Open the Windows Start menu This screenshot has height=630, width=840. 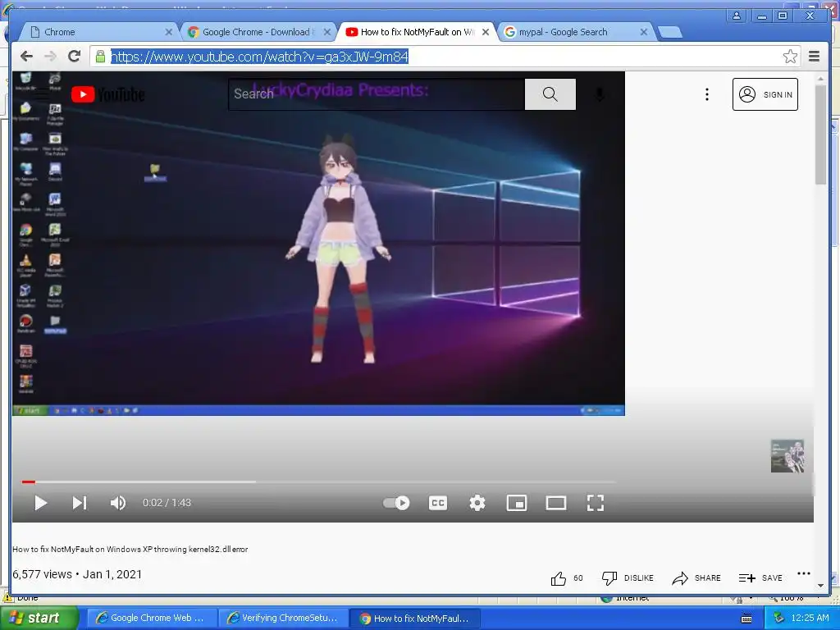(x=39, y=619)
